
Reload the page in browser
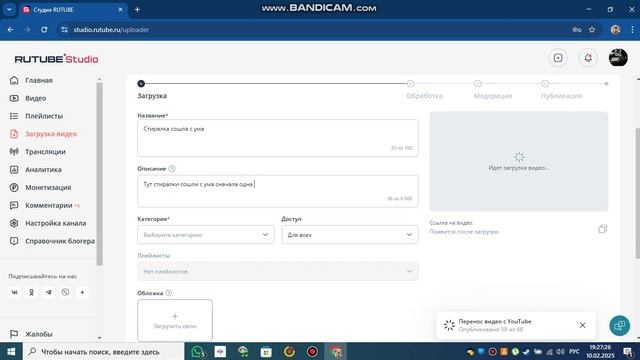pyautogui.click(x=44, y=30)
